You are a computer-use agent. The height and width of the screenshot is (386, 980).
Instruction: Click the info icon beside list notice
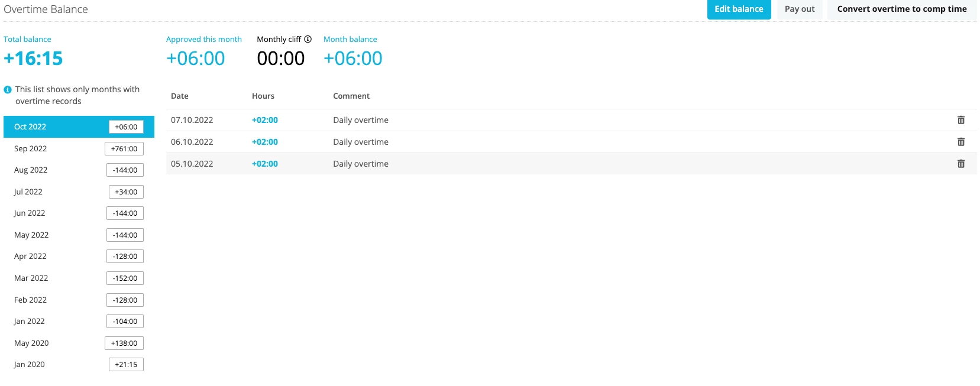tap(8, 90)
